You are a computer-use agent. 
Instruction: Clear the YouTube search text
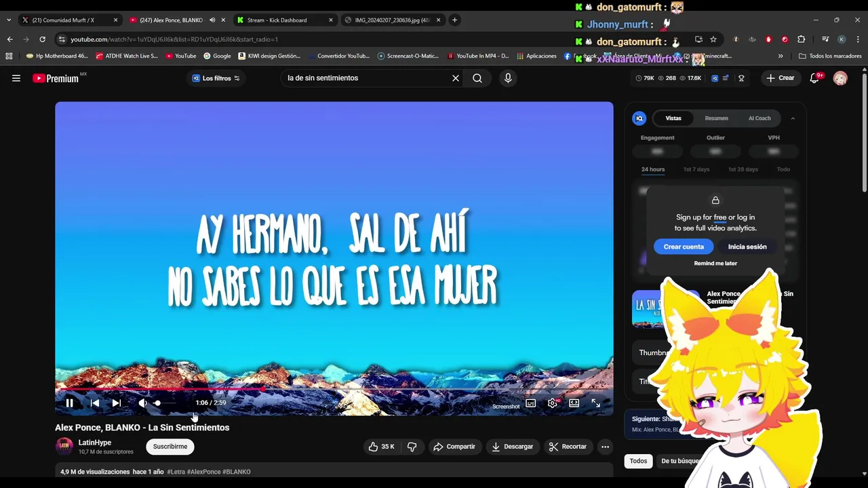(456, 78)
